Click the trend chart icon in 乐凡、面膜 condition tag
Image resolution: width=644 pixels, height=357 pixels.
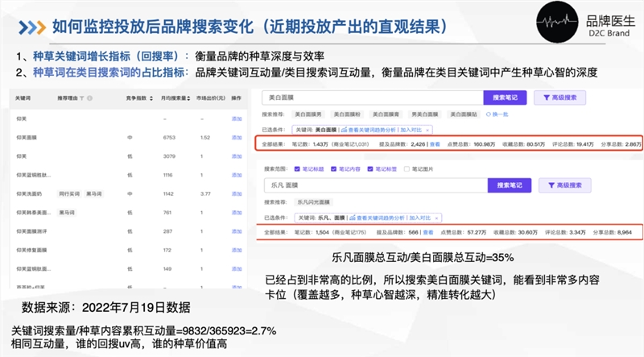pos(353,218)
